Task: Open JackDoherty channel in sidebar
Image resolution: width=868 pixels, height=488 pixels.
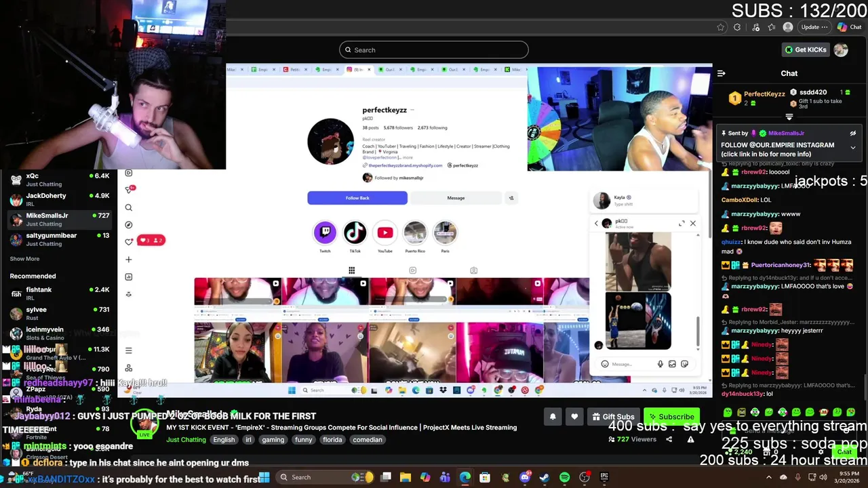Action: tap(60, 199)
